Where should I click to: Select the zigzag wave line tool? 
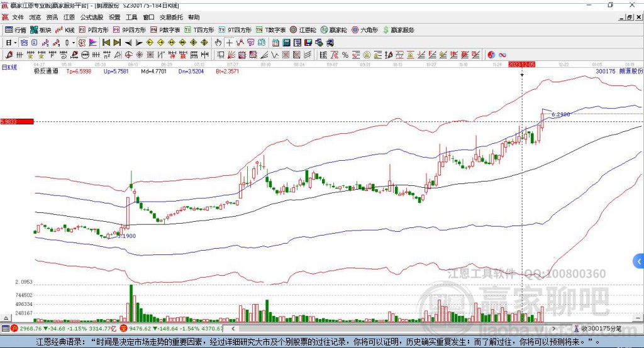[274, 55]
